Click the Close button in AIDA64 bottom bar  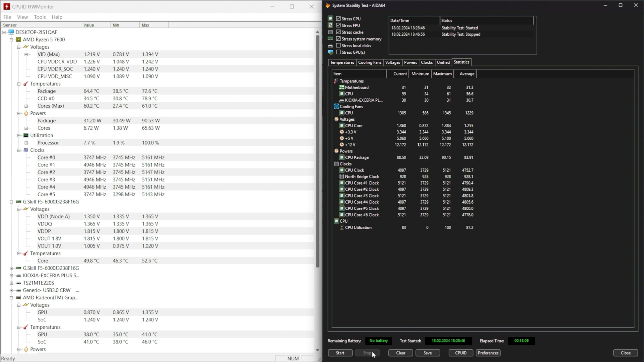click(626, 353)
